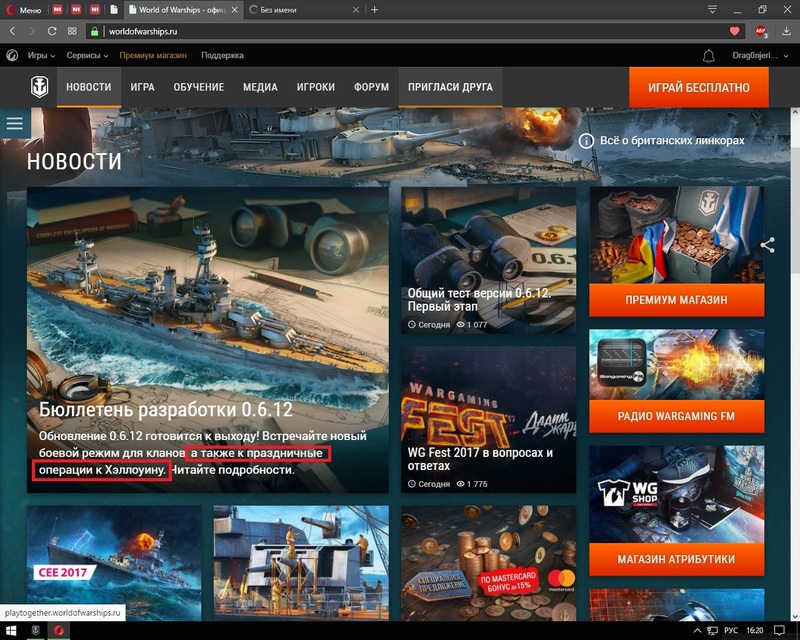The image size is (800, 640).
Task: Click the orange ПРЕМИУМ МАГАЗИН button
Action: (x=677, y=300)
